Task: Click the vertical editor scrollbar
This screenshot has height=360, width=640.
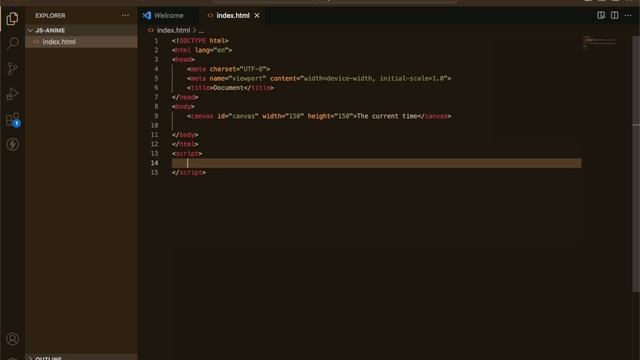Action: coord(636,163)
